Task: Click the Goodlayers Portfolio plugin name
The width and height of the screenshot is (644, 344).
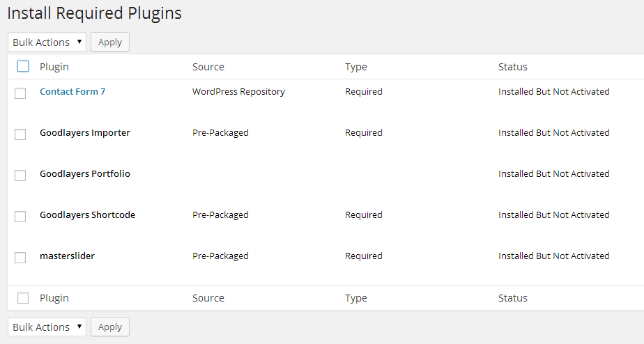Action: tap(84, 173)
